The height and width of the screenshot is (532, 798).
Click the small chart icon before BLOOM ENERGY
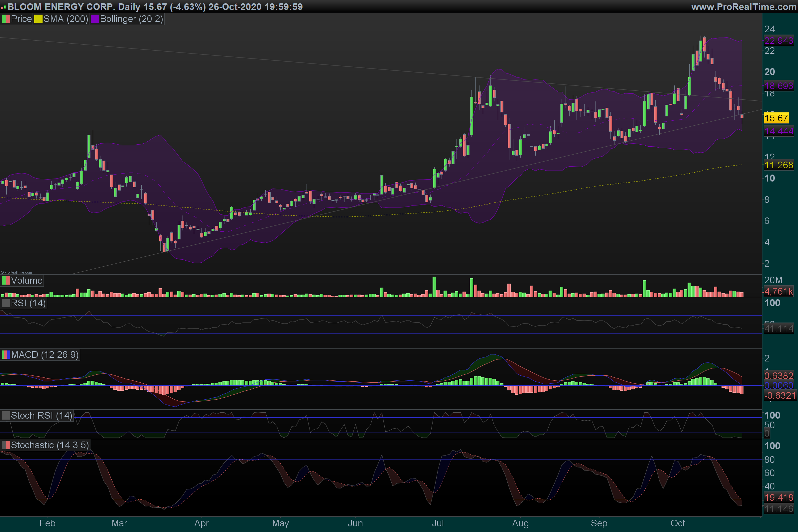point(4,7)
